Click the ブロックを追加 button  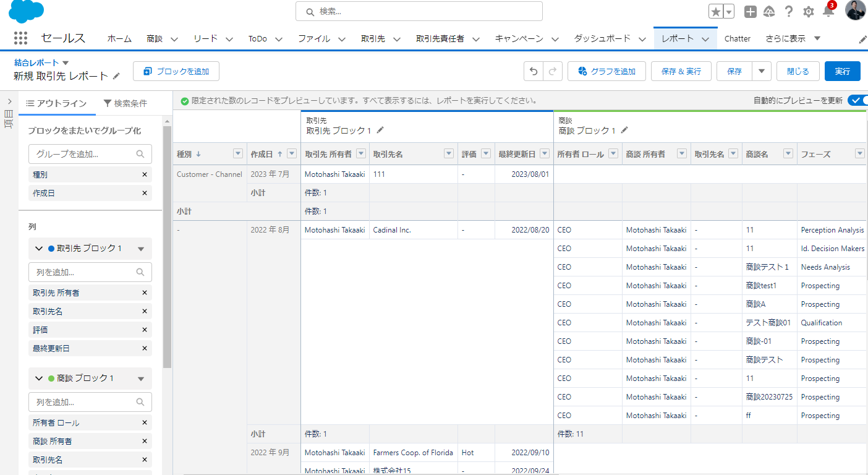(x=176, y=71)
